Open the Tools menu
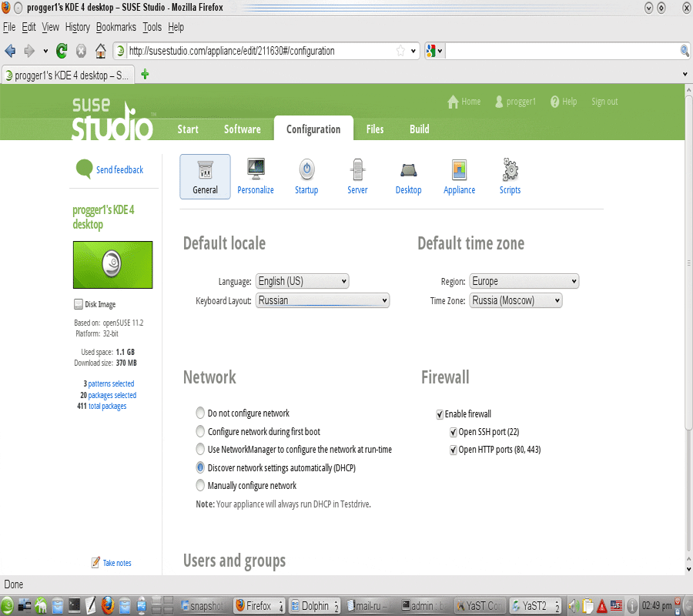The image size is (693, 616). 152,28
